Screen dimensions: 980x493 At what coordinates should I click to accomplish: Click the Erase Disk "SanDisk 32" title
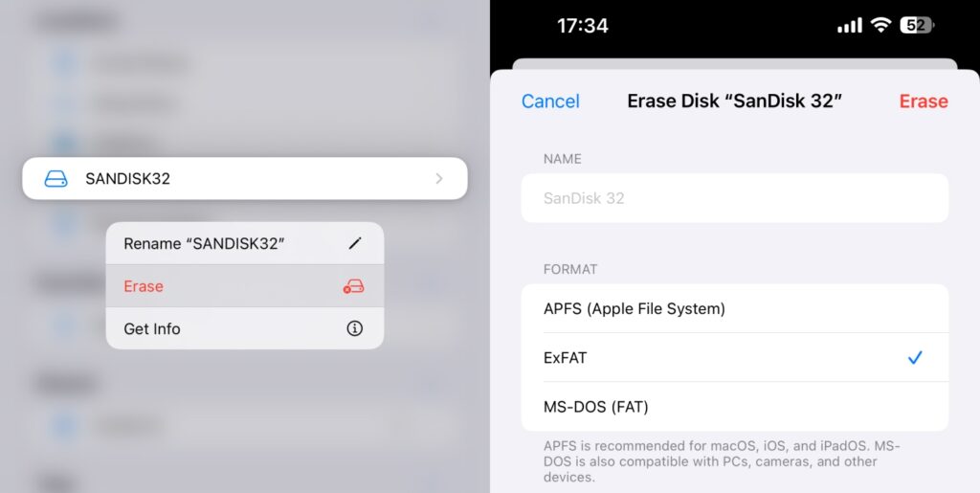[x=735, y=101]
